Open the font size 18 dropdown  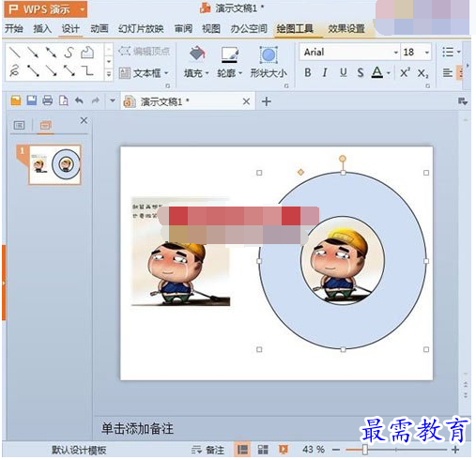point(427,53)
